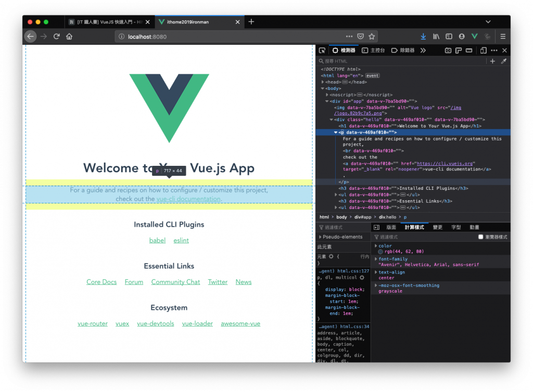Open the Firefox hamburger menu

click(503, 36)
